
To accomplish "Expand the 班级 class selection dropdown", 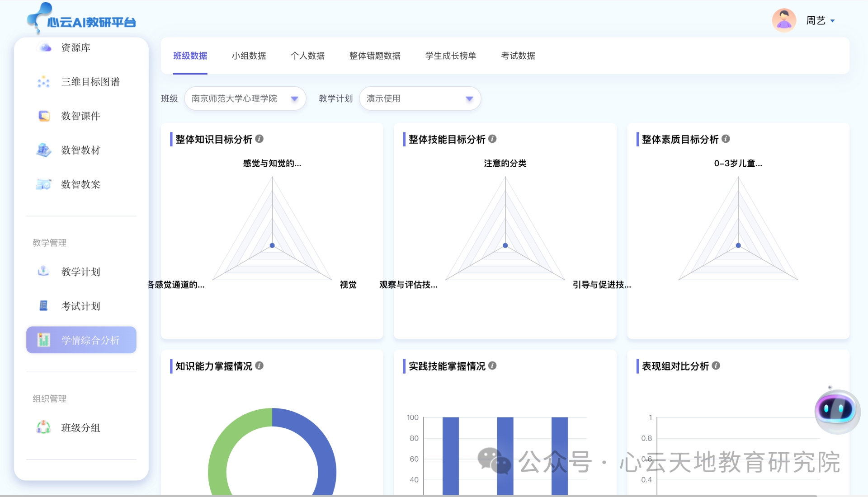I will coord(295,98).
